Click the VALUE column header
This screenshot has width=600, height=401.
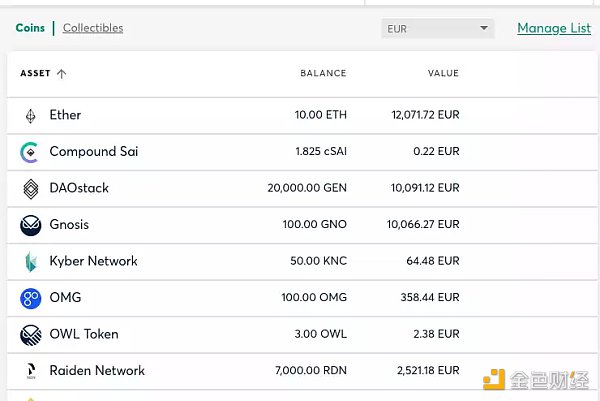click(x=443, y=73)
